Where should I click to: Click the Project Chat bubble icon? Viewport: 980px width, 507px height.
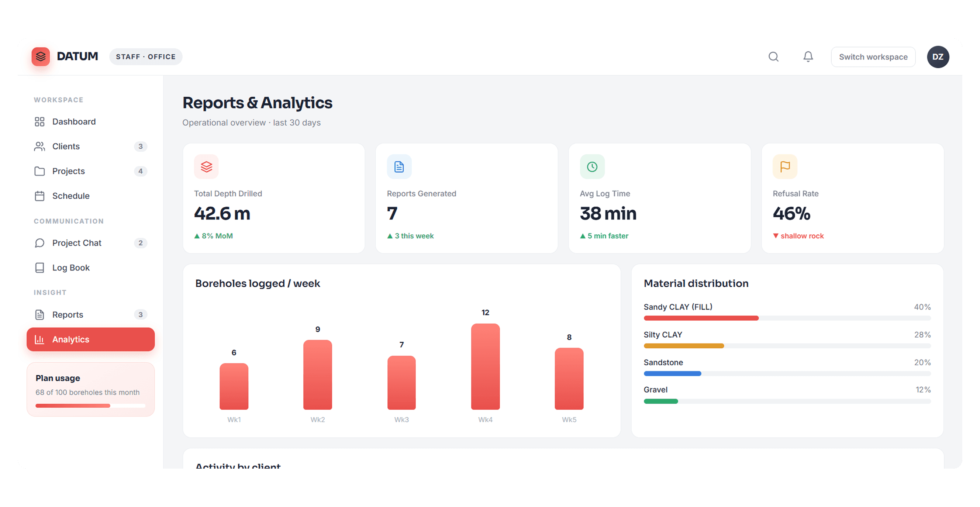(x=39, y=243)
